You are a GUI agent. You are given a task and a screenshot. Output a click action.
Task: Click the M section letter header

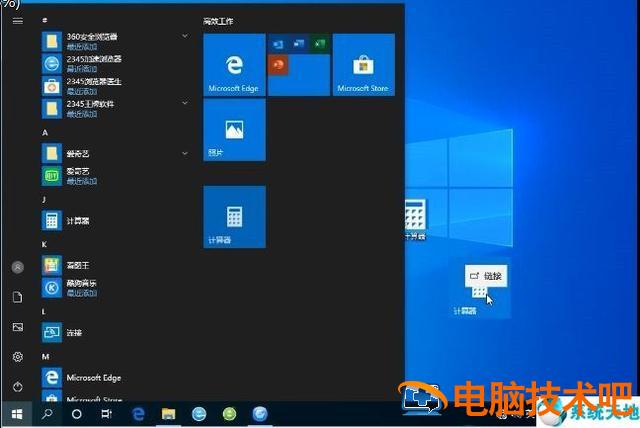pyautogui.click(x=45, y=357)
